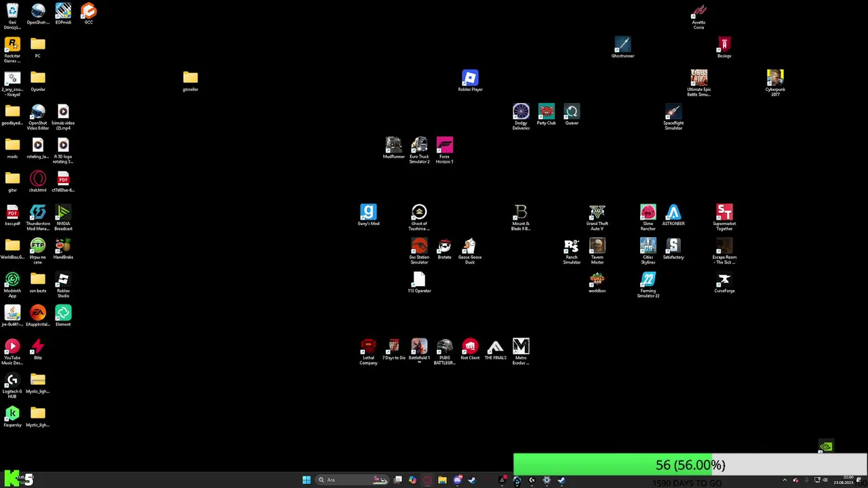
Task: Launch Assetto Corsa shortcut
Action: 698,16
